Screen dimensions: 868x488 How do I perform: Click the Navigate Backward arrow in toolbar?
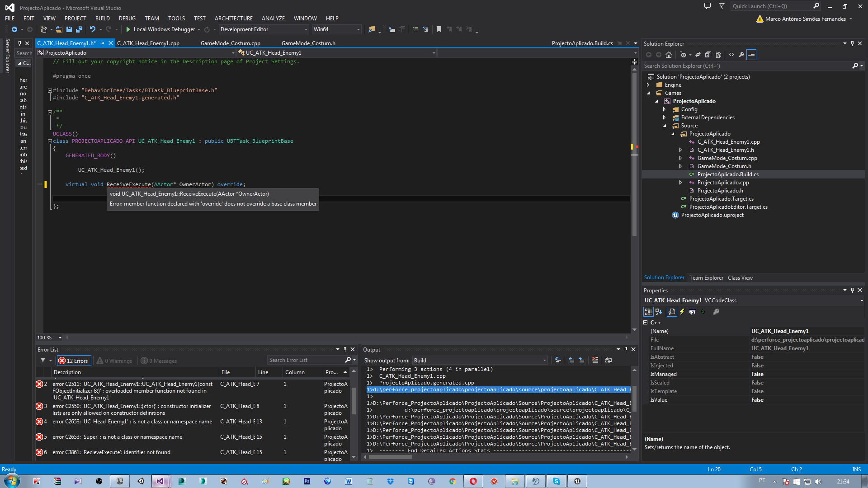point(14,29)
